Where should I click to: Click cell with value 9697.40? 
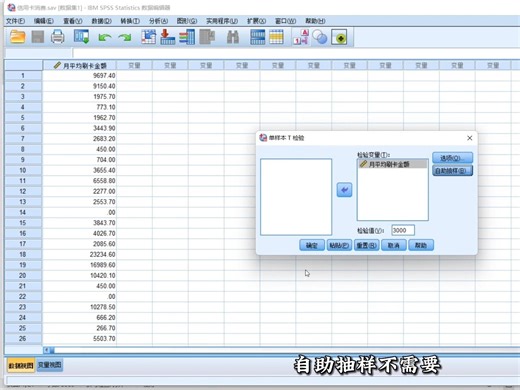tap(80, 76)
